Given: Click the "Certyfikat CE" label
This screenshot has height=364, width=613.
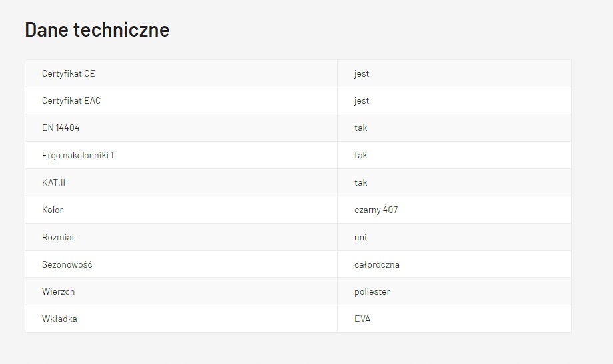Looking at the screenshot, I should click(68, 73).
